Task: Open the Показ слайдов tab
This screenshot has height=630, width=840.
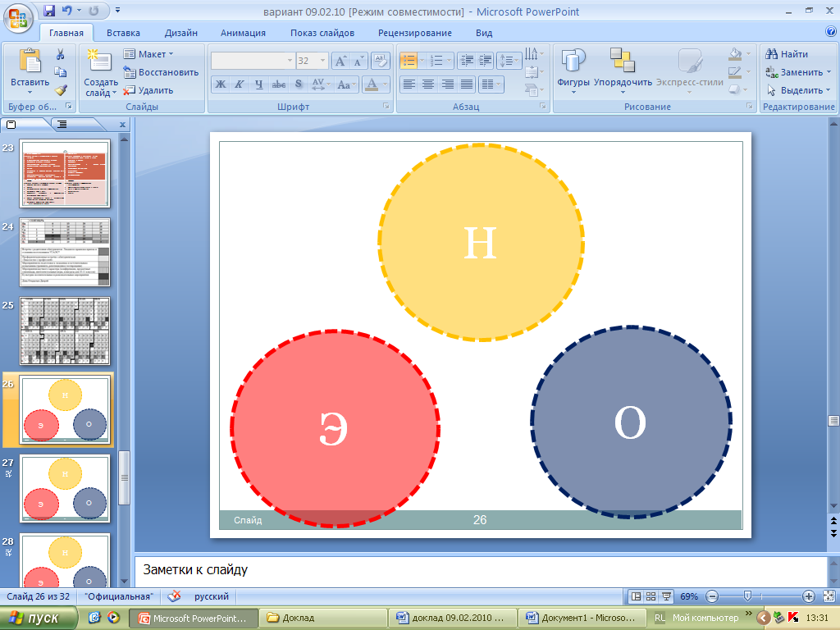Action: point(322,33)
